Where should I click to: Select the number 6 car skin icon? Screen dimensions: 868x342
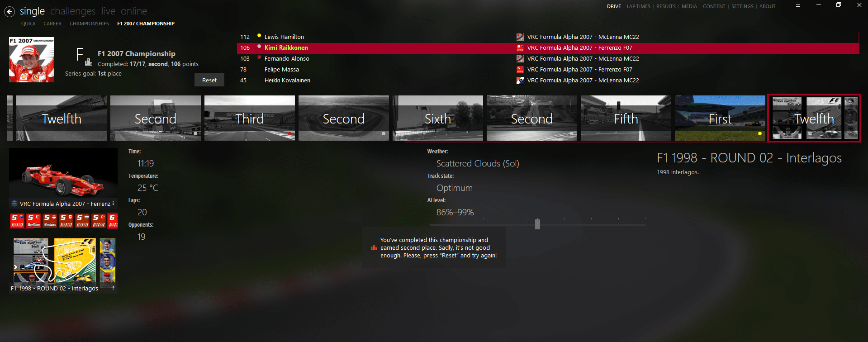[x=112, y=220]
